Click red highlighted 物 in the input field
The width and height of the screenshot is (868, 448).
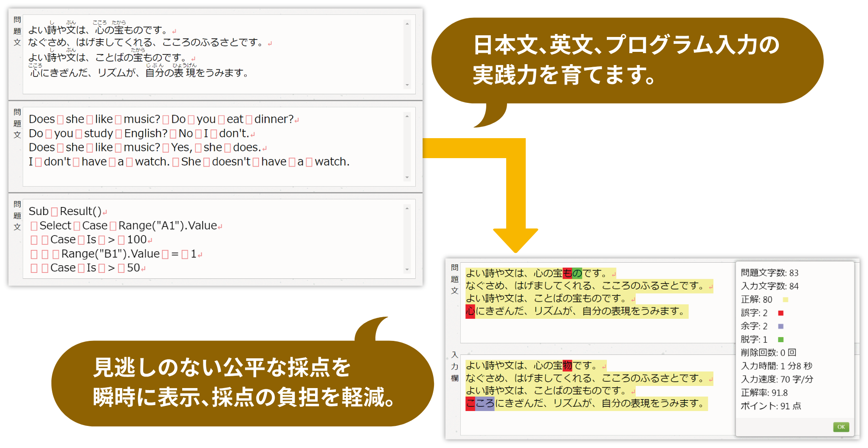pyautogui.click(x=567, y=366)
